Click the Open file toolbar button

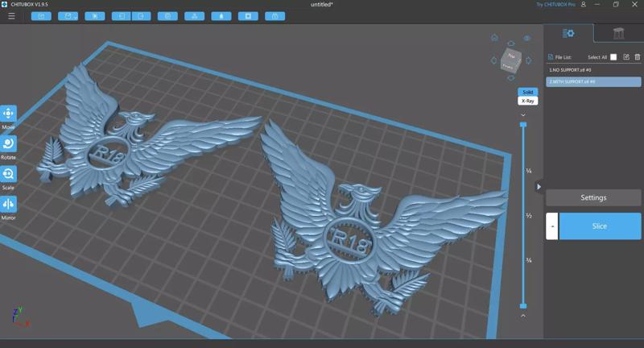[41, 16]
